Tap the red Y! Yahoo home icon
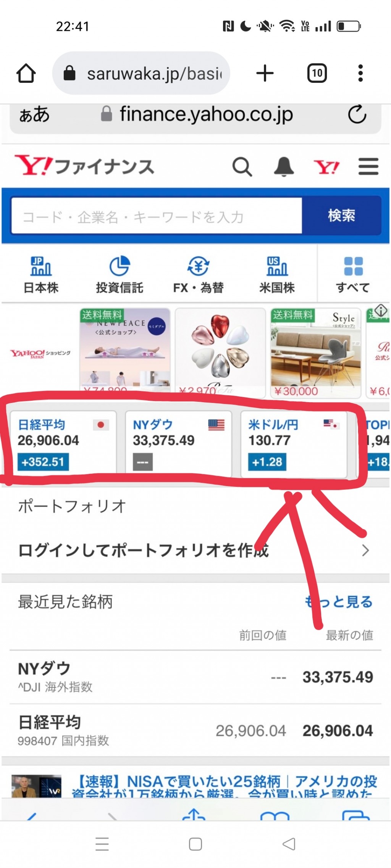 (326, 167)
